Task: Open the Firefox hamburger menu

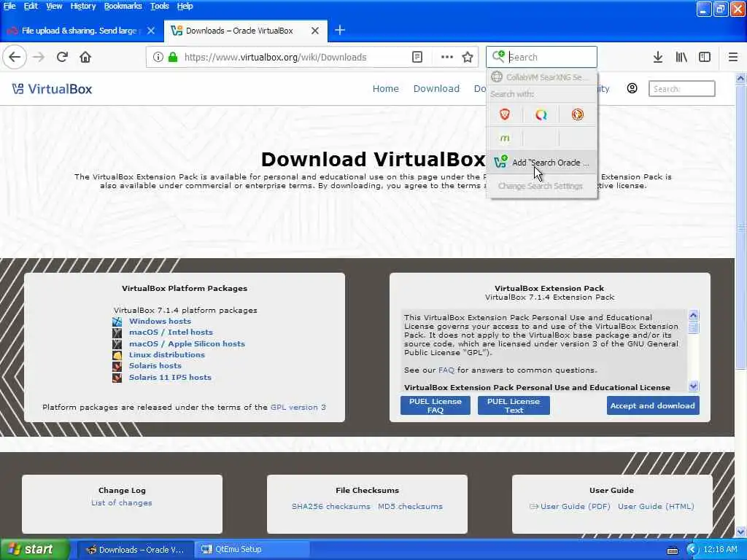Action: point(733,57)
